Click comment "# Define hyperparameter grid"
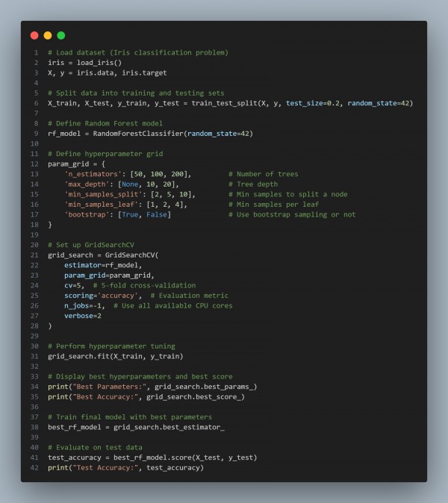Viewport: 448px width, 503px height. pos(105,154)
